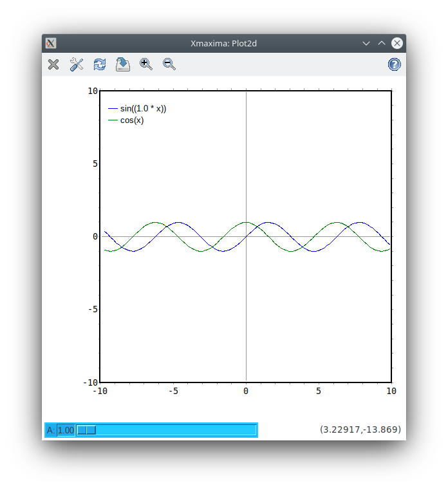
Task: Save the plot with the disk arrow icon
Action: point(123,64)
